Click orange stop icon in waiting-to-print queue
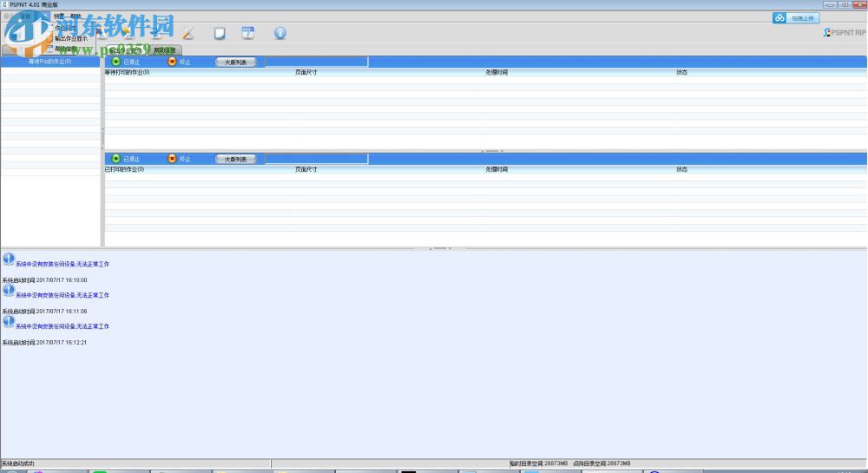Image resolution: width=868 pixels, height=473 pixels. (172, 62)
